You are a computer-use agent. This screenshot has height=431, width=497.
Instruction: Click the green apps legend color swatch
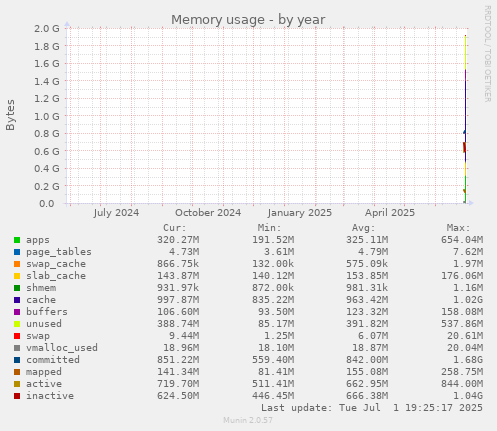click(17, 240)
